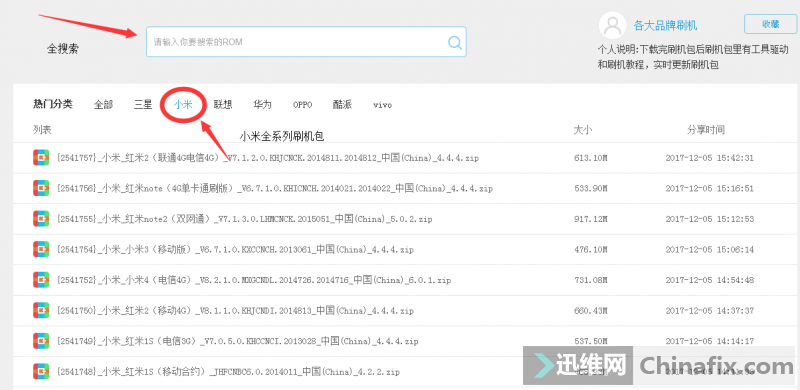
Task: Click the zip icon for file 2541757
Action: (x=41, y=158)
